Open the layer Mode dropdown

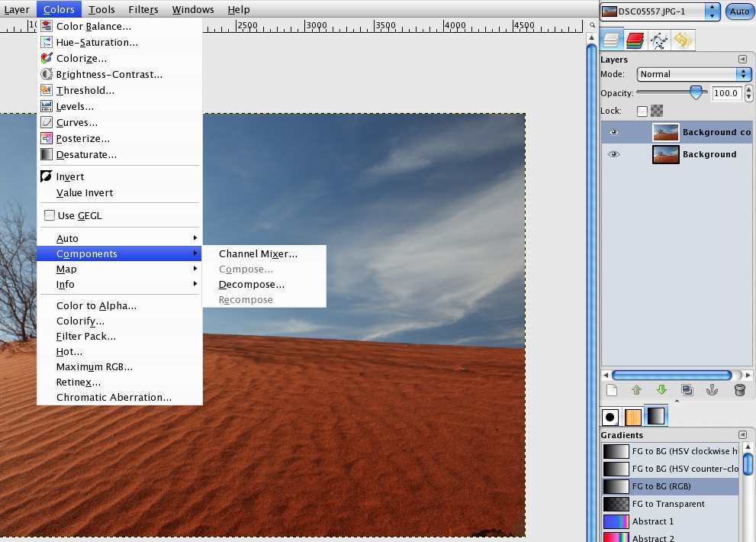[x=694, y=74]
